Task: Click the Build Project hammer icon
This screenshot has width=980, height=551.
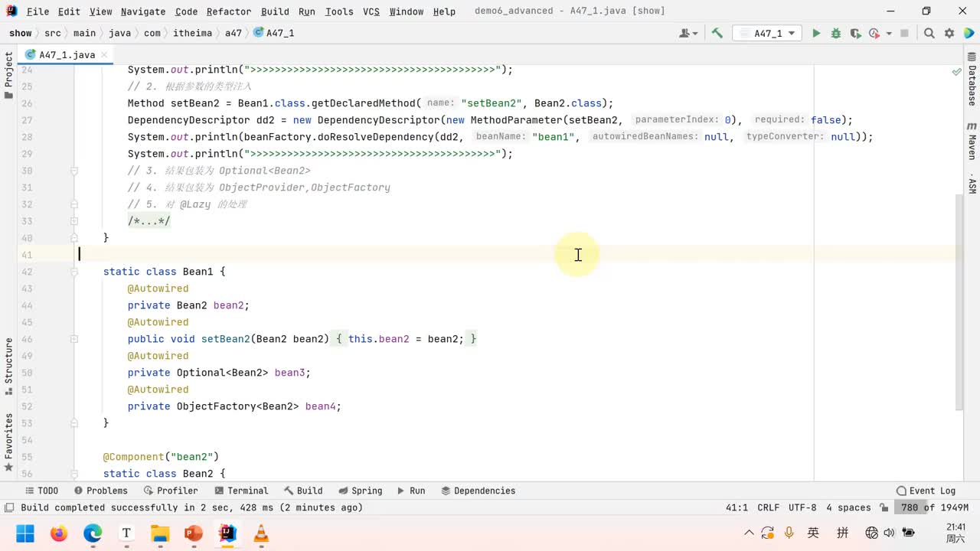Action: pyautogui.click(x=717, y=33)
